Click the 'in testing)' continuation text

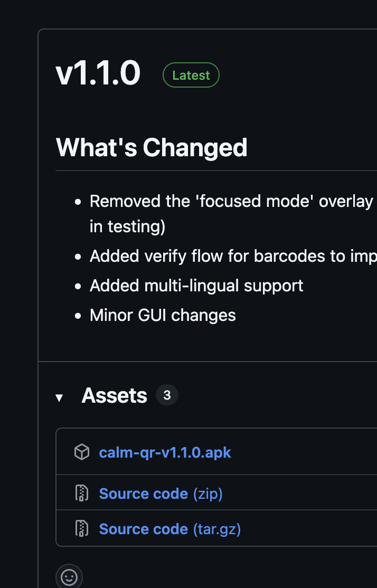point(127,226)
